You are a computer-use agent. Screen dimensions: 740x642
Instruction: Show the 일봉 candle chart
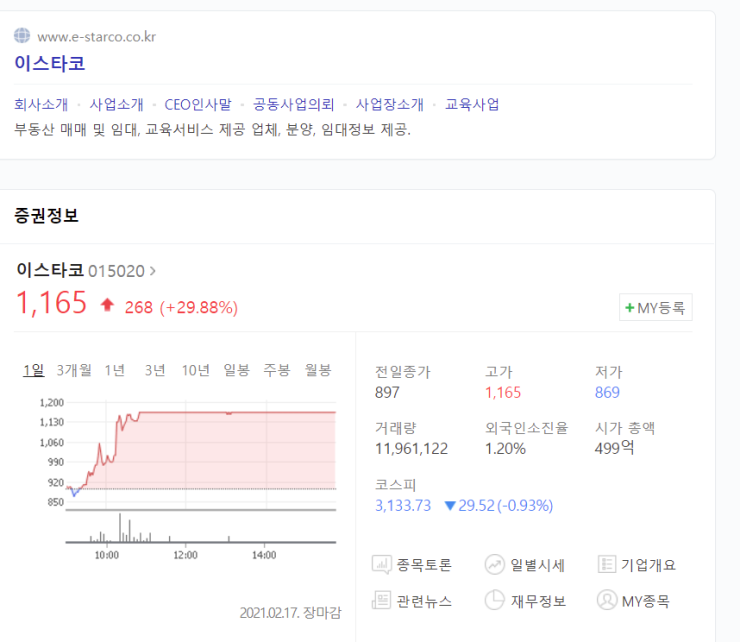[236, 370]
